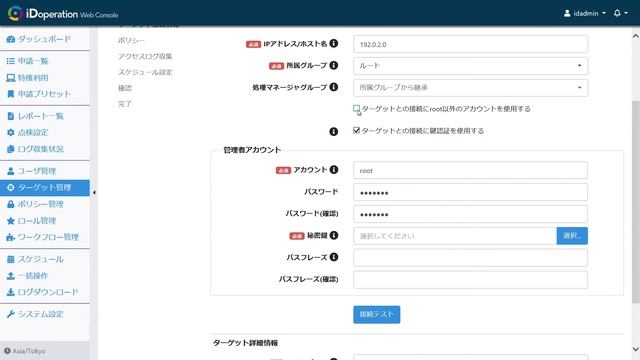Click the ポリシー wizard step
This screenshot has width=640, height=360.
point(131,40)
